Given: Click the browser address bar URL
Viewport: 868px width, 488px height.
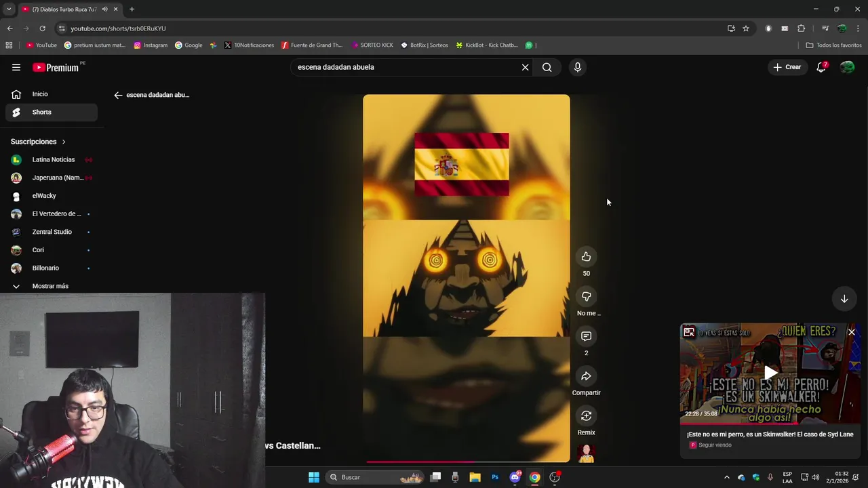Looking at the screenshot, I should (118, 28).
